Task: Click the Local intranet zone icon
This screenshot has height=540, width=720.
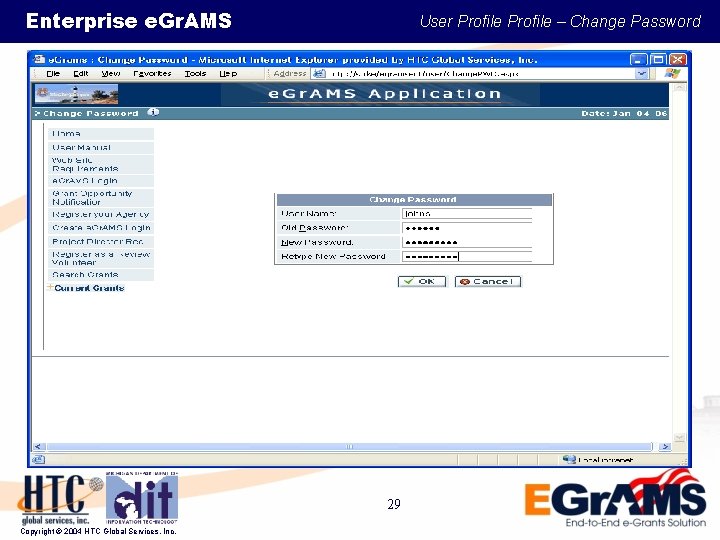Action: (x=569, y=459)
